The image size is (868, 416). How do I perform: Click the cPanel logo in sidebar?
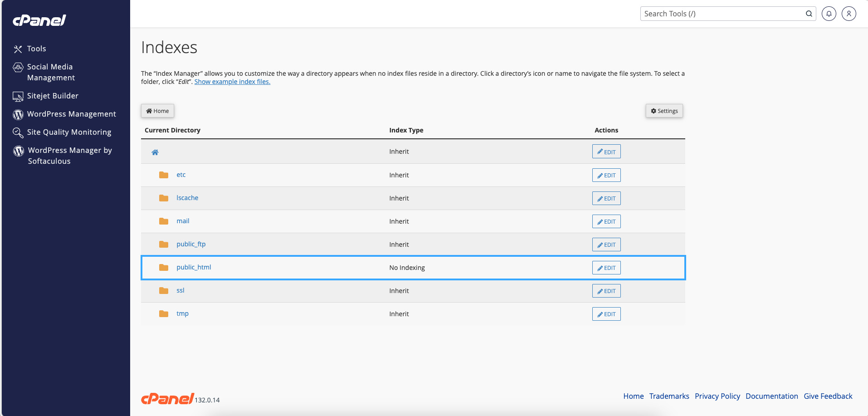[x=39, y=20]
